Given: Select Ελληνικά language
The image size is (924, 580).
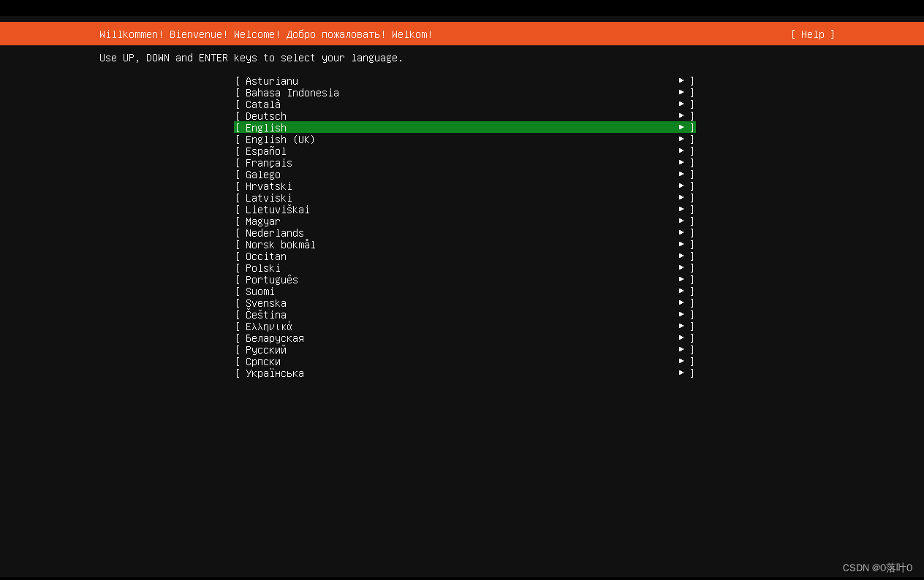Looking at the screenshot, I should click(x=464, y=327).
